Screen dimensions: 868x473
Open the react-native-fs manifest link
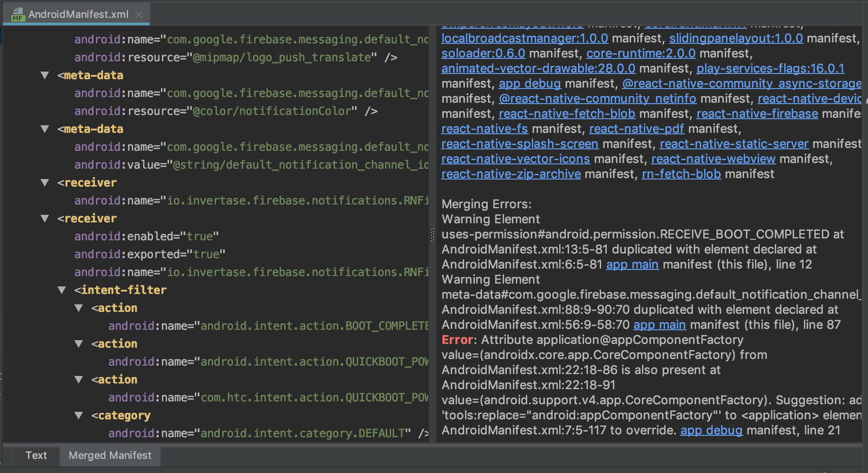click(x=484, y=129)
